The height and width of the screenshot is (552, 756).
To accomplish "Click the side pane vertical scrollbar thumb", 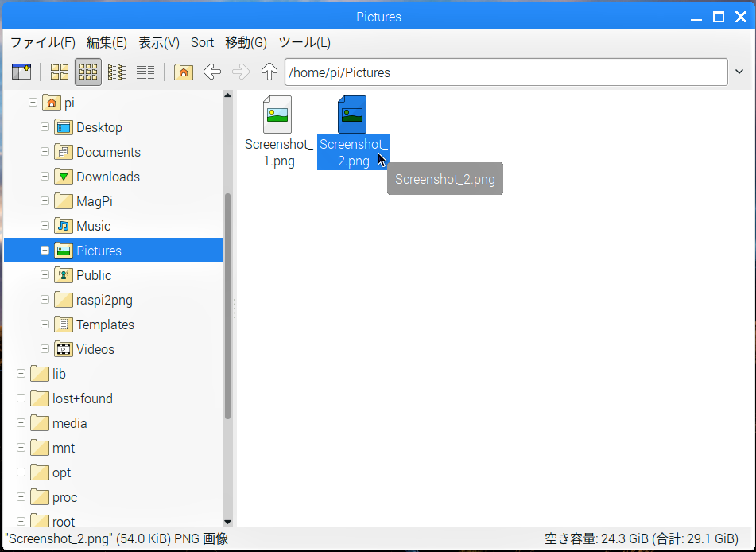I will pyautogui.click(x=228, y=306).
